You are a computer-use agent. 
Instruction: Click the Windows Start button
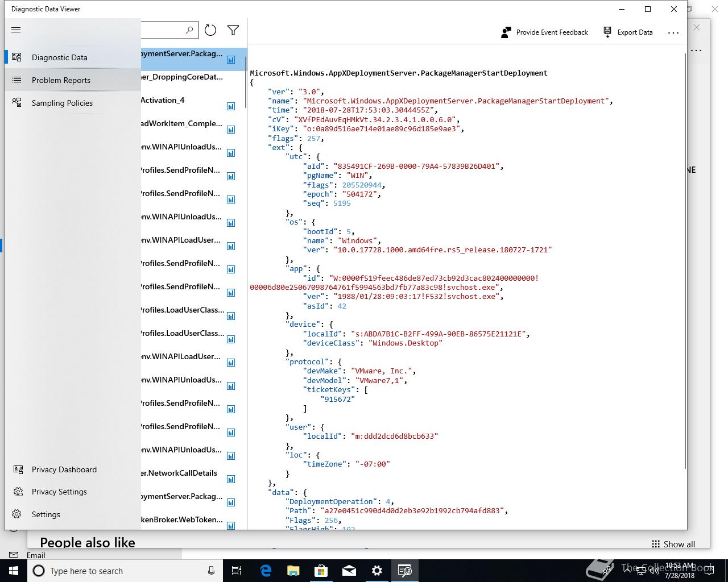pos(14,571)
